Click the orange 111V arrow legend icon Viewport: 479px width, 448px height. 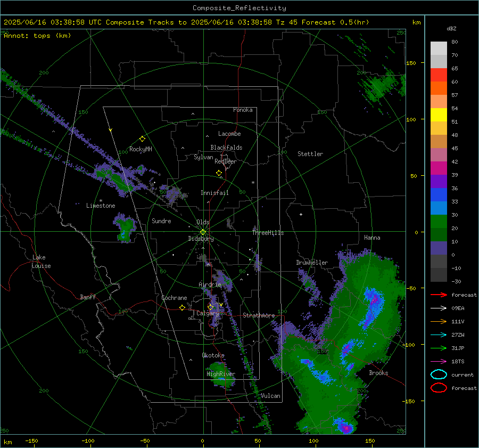(439, 321)
